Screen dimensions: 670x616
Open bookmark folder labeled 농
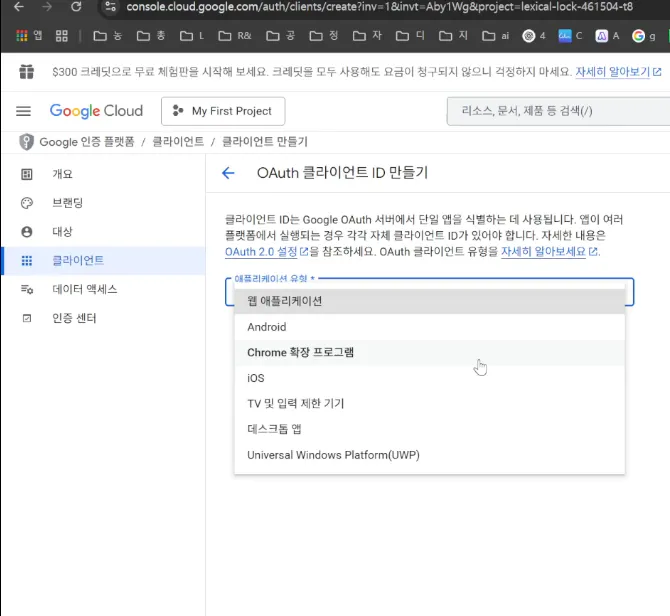click(107, 36)
